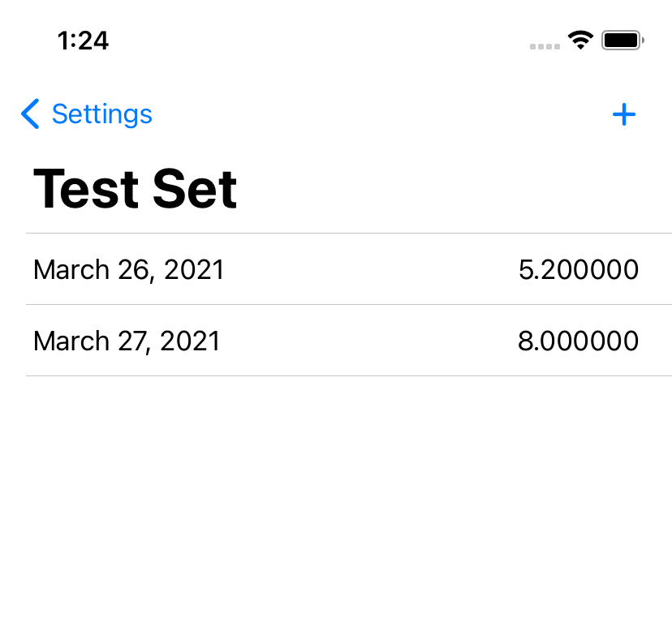Go back to Settings via text link
Viewport: 672px width, 622px height.
[x=102, y=114]
